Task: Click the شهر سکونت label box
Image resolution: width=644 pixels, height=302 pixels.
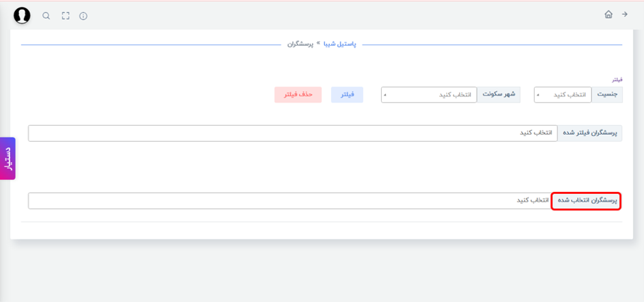Action: click(498, 94)
